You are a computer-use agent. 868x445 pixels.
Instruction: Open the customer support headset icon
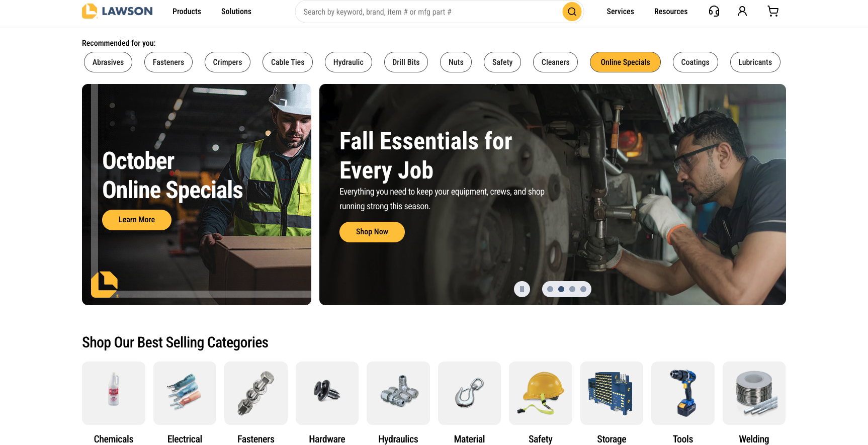pos(714,11)
